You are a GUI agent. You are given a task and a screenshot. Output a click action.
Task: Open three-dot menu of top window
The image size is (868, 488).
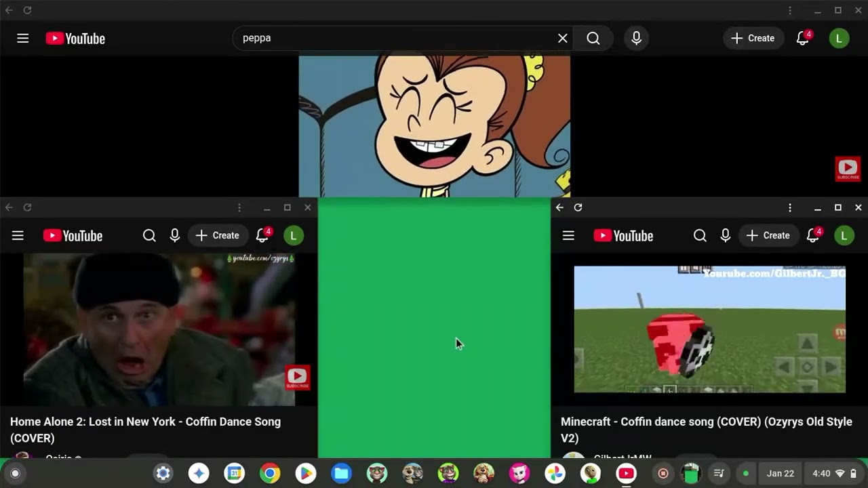[x=790, y=10]
